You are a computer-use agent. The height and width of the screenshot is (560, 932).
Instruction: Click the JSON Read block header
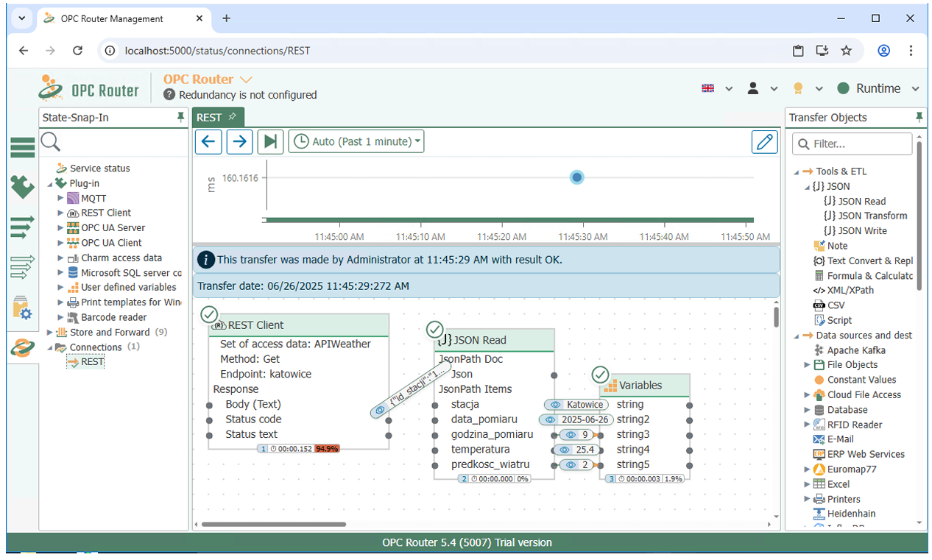[x=494, y=340]
